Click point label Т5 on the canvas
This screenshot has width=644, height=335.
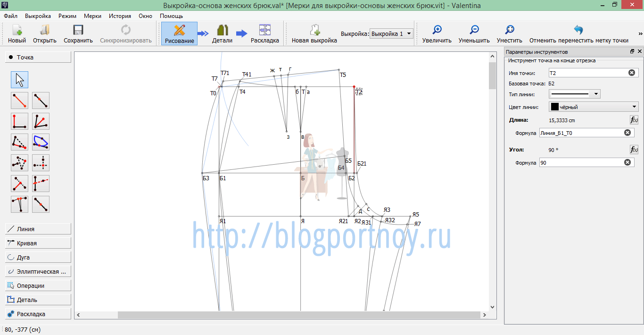[x=343, y=75]
